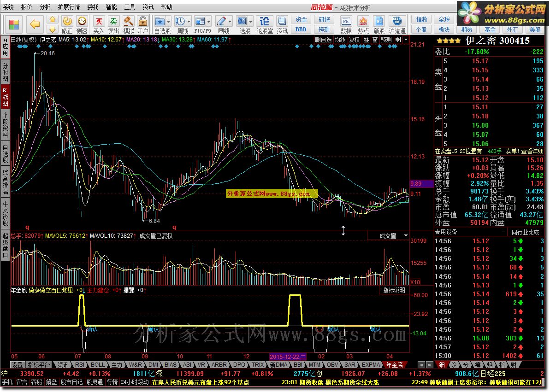Screen dimensions: 550x392
Task: Go back with the yellow left arrow
Action: point(35,24)
